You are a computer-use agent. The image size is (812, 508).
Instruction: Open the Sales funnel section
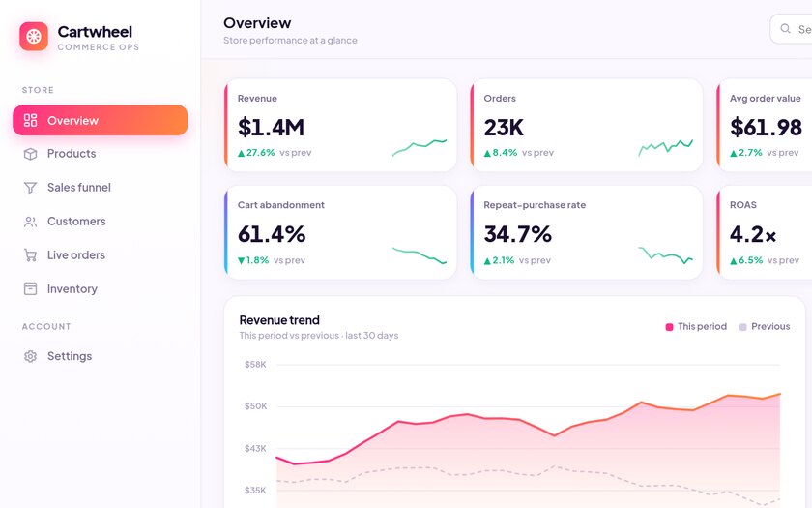pos(100,188)
